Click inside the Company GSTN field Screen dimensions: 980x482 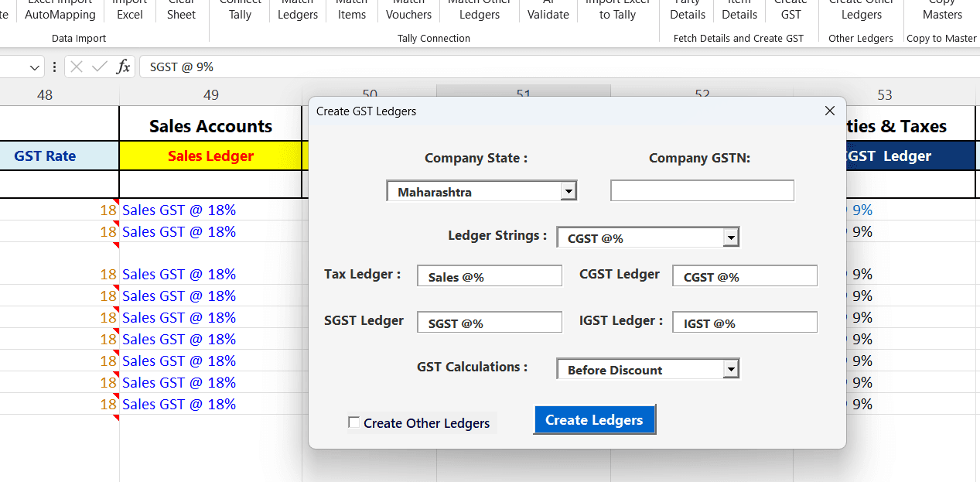[x=701, y=190]
